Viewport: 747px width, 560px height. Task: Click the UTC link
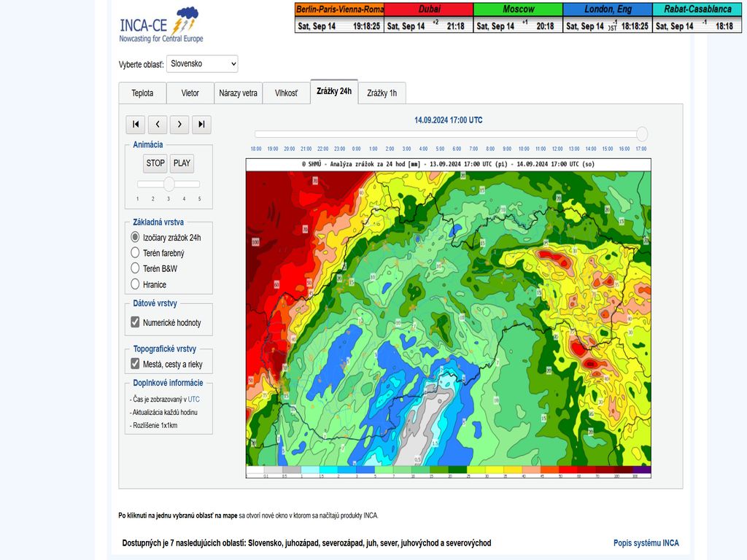[x=193, y=400]
